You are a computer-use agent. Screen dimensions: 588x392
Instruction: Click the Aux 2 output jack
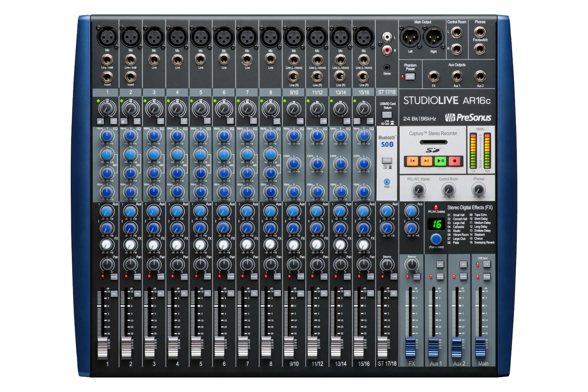click(x=480, y=77)
